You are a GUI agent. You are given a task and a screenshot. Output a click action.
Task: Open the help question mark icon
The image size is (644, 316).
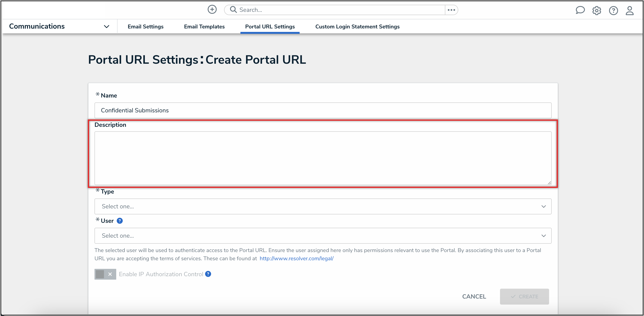(613, 11)
